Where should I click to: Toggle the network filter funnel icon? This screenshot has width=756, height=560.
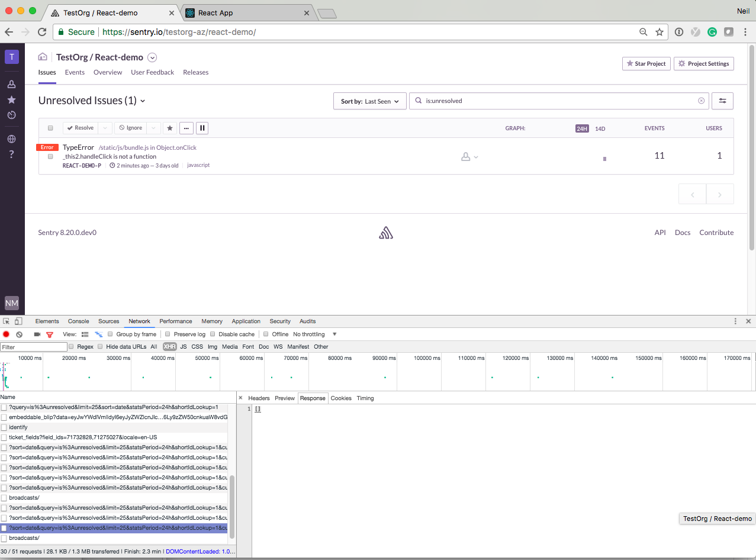(x=50, y=334)
